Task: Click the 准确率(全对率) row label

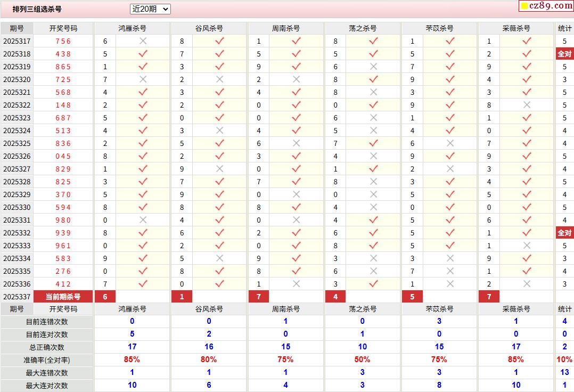Action: coord(47,360)
